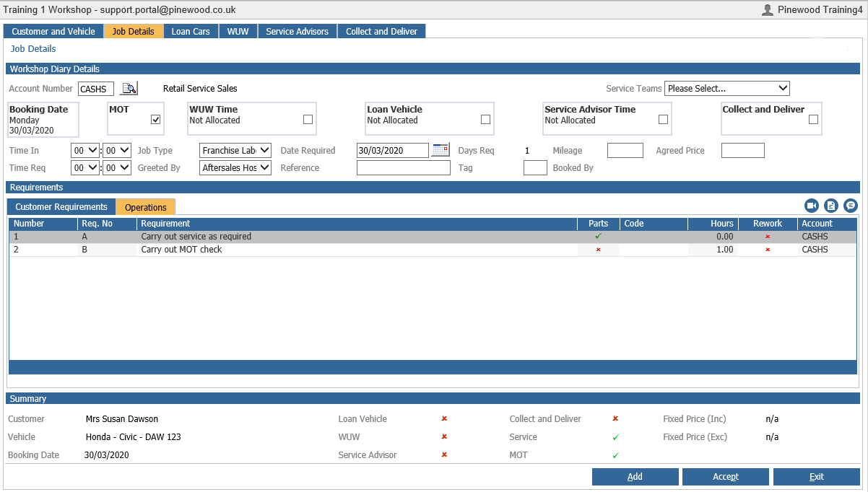Tick the WUW Time checkbox
Viewport: 868px width, 492px height.
tap(308, 120)
